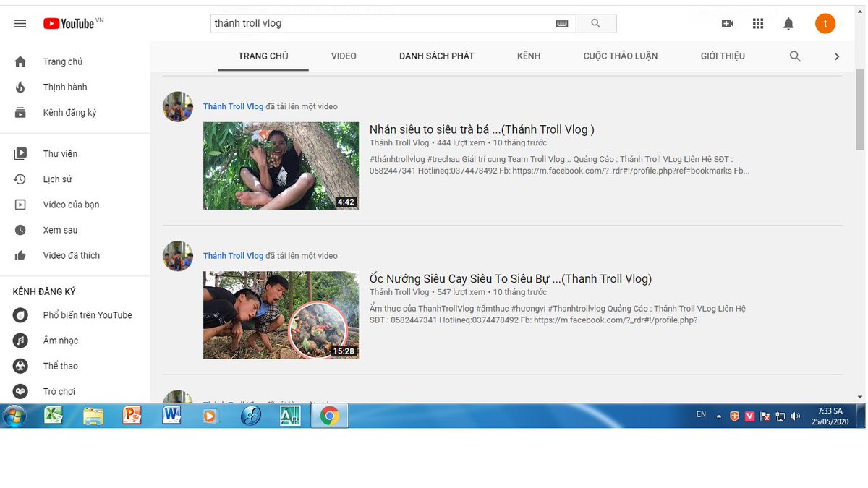Open the YouTube apps grid icon

pyautogui.click(x=758, y=23)
